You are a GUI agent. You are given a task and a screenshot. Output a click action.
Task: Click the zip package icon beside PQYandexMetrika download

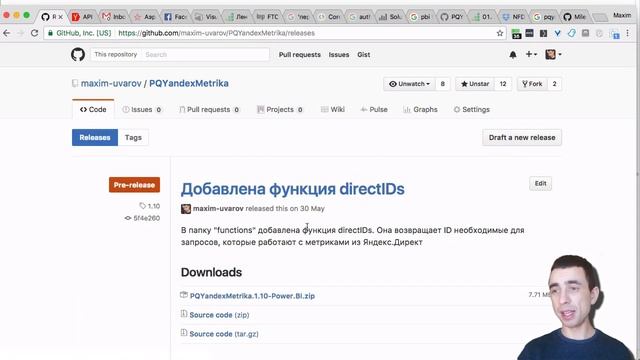[x=184, y=295]
